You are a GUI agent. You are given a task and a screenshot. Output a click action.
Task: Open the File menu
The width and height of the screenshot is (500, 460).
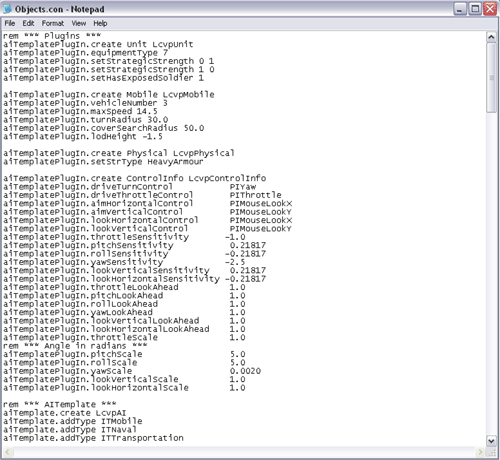10,23
